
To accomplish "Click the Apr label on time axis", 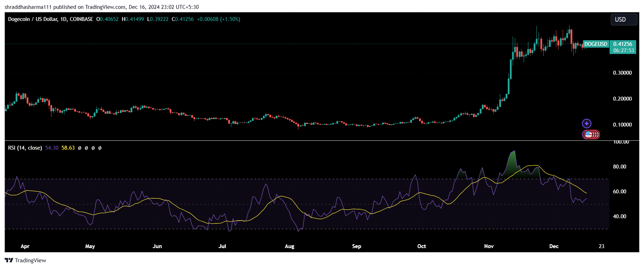I will (x=25, y=246).
